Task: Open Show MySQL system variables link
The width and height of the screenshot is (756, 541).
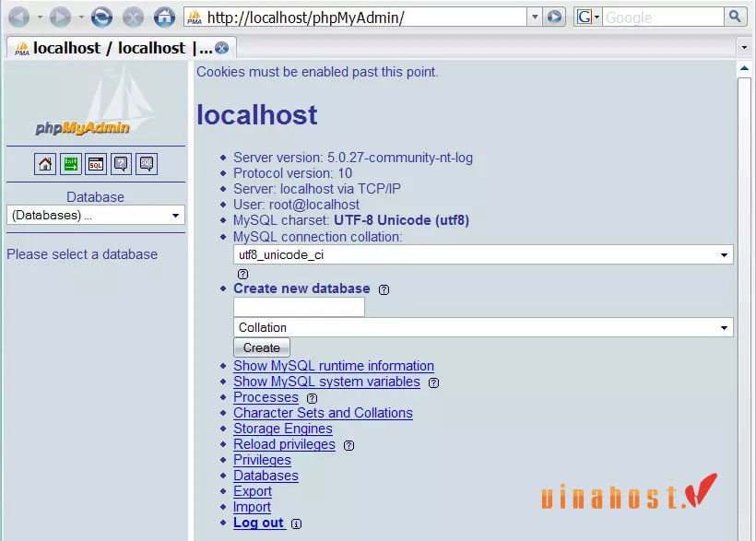Action: click(327, 382)
